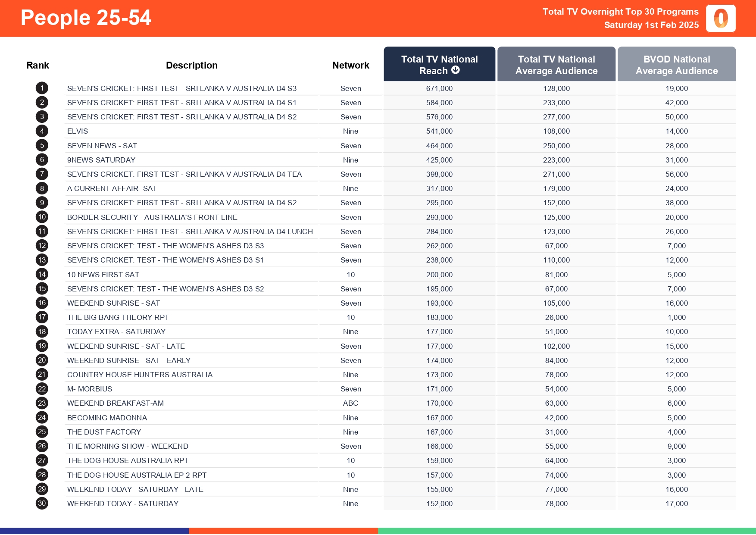
Task: Select the rank 23 badge
Action: coord(42,403)
